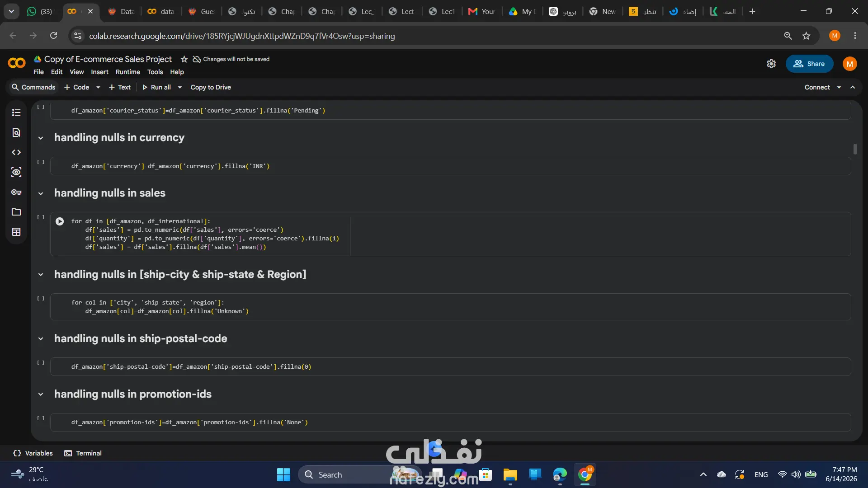868x488 pixels.
Task: Collapse the Colab header with the chevron
Action: coord(853,87)
